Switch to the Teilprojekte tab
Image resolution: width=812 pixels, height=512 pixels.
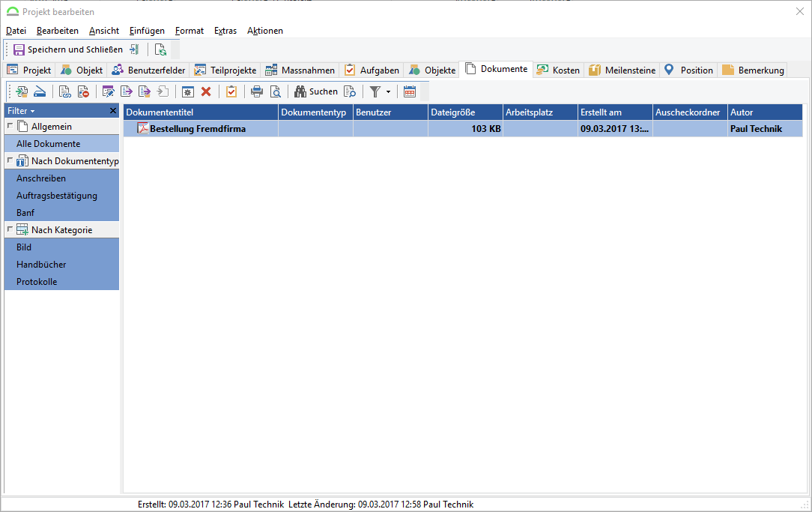(225, 70)
